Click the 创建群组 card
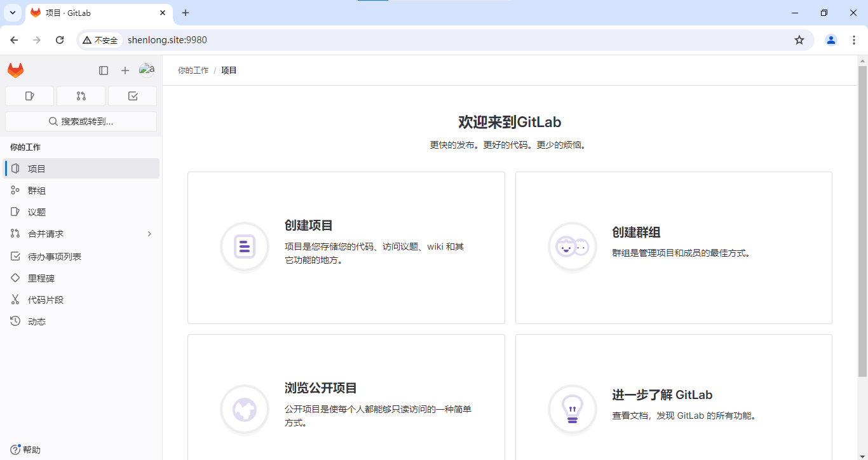Image resolution: width=868 pixels, height=460 pixels. point(674,247)
